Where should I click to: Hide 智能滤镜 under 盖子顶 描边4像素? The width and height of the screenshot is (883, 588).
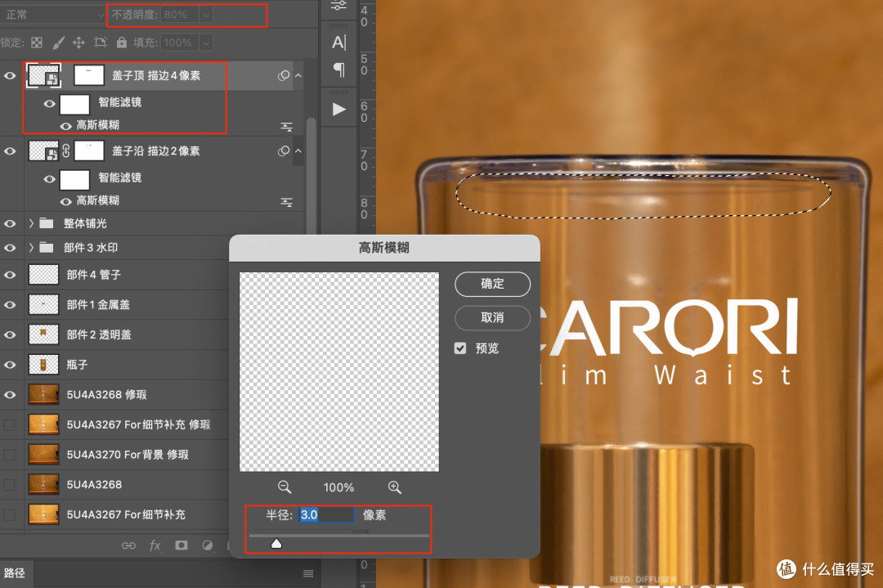(x=50, y=104)
